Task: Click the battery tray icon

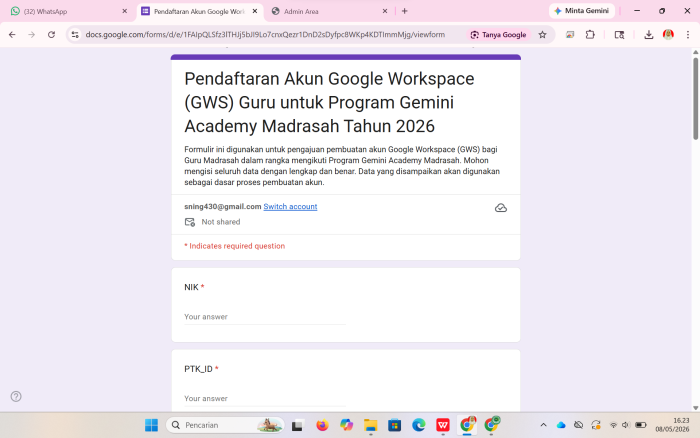Action: tap(641, 425)
